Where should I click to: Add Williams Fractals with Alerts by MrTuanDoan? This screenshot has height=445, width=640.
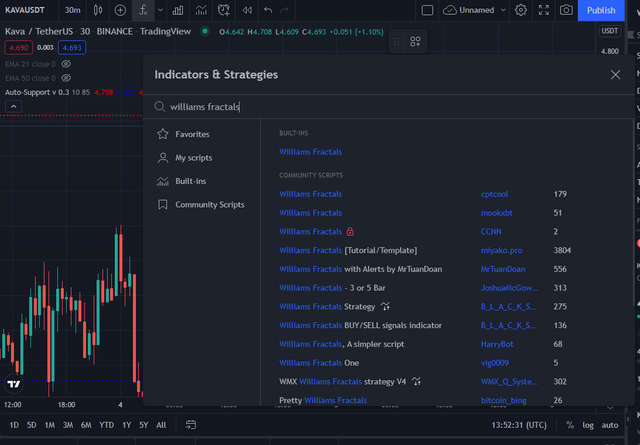(x=360, y=269)
